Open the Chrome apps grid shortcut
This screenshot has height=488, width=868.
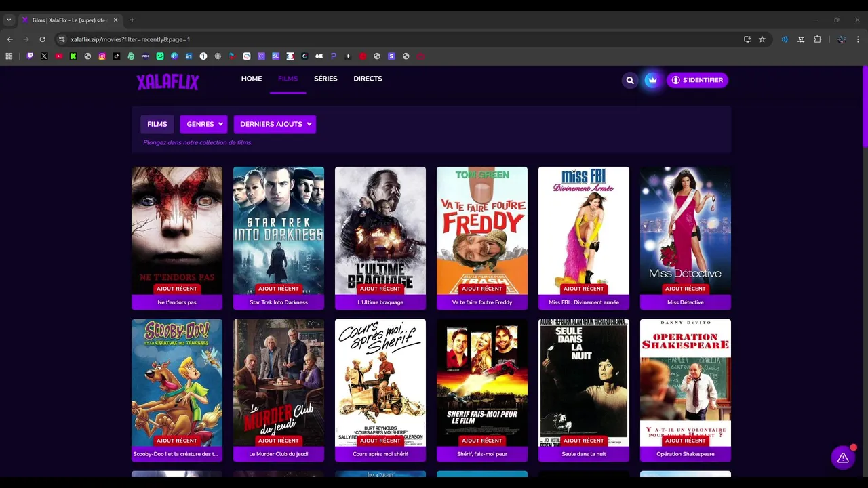9,56
